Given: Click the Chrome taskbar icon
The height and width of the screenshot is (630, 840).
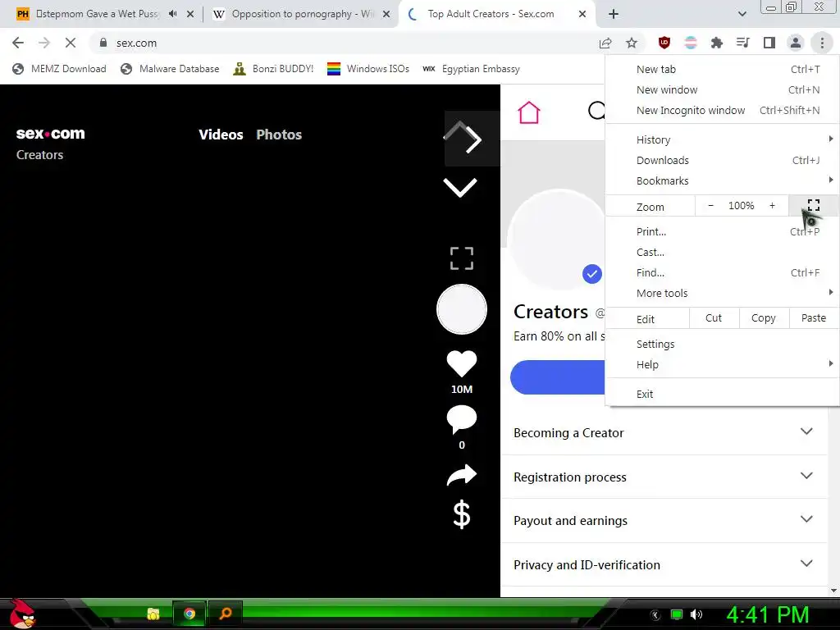Looking at the screenshot, I should pyautogui.click(x=189, y=614).
